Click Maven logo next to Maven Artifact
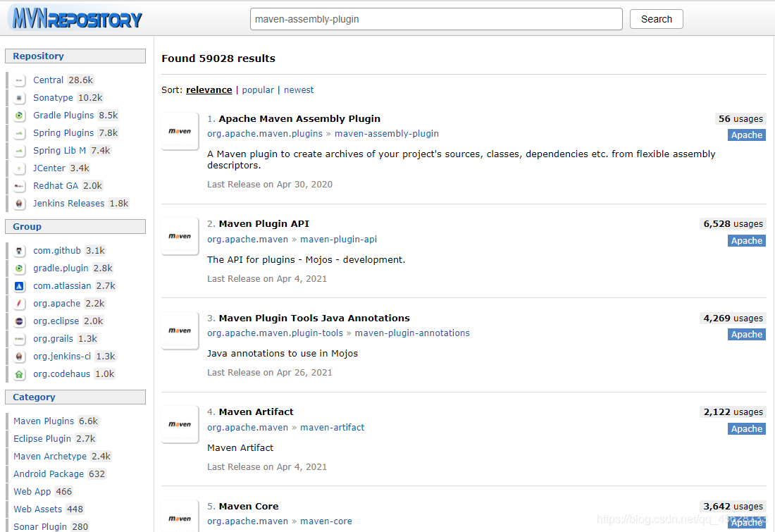This screenshot has height=532, width=775. pos(180,424)
